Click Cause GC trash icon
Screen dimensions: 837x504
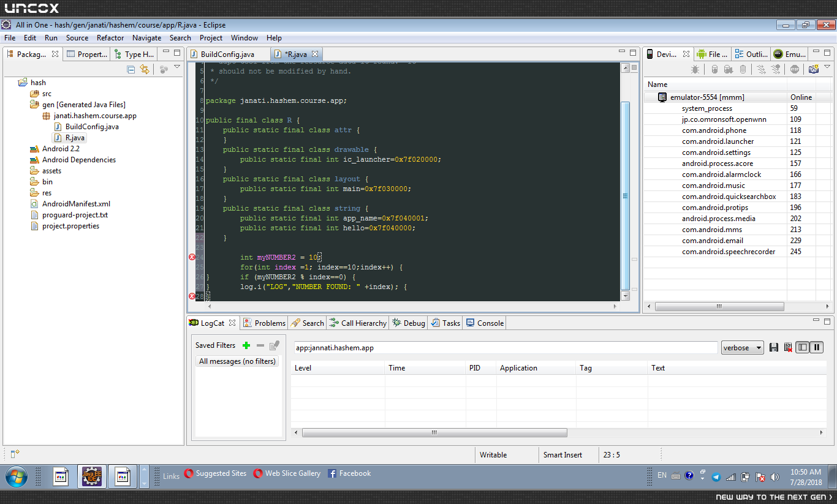tap(743, 69)
